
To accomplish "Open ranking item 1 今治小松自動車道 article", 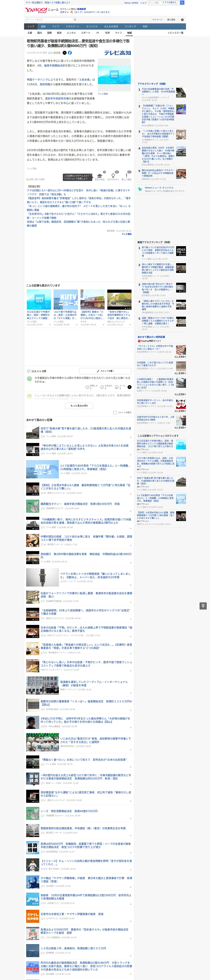I will point(158,92).
